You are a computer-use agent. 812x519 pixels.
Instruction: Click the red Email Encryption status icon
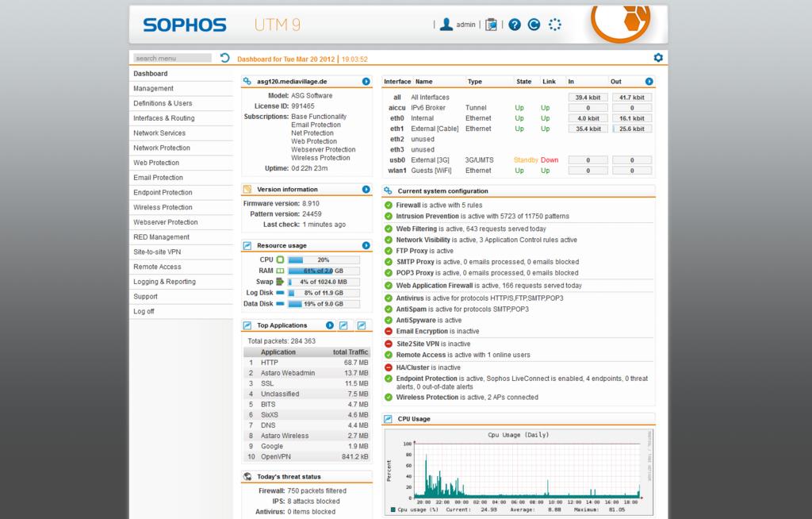[389, 331]
